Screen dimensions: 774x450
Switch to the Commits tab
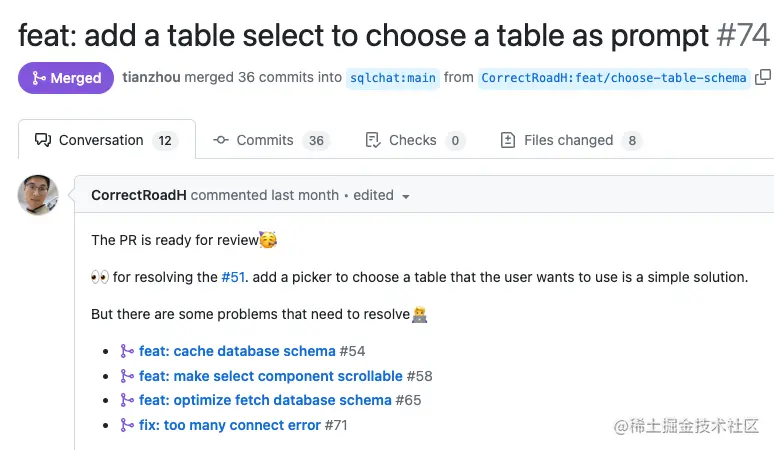pos(265,140)
